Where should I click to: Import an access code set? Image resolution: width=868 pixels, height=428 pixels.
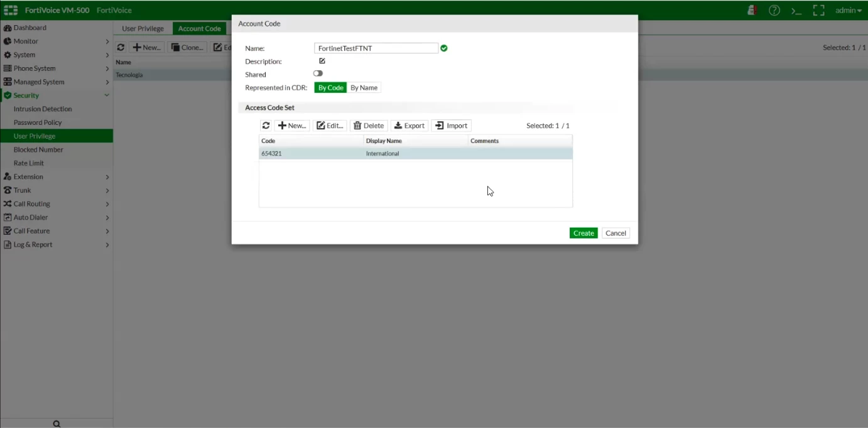click(451, 126)
